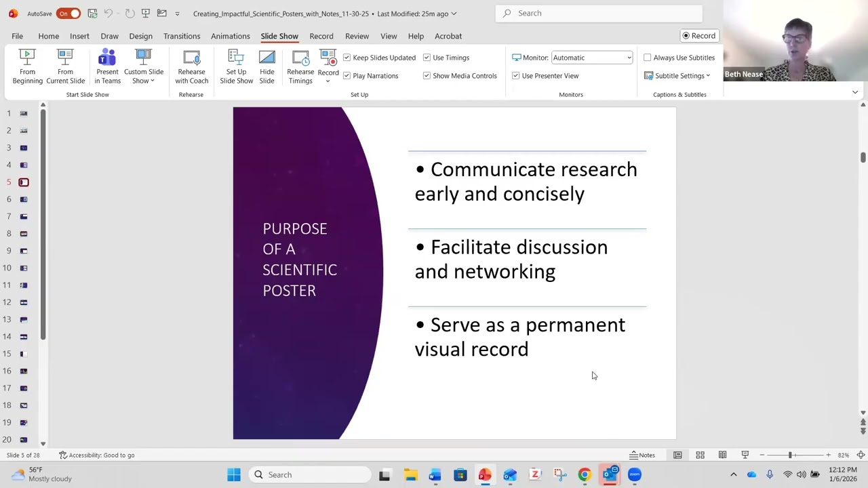Open Set Up Slide Show dialog
Screen dimensions: 868x488
coord(236,66)
